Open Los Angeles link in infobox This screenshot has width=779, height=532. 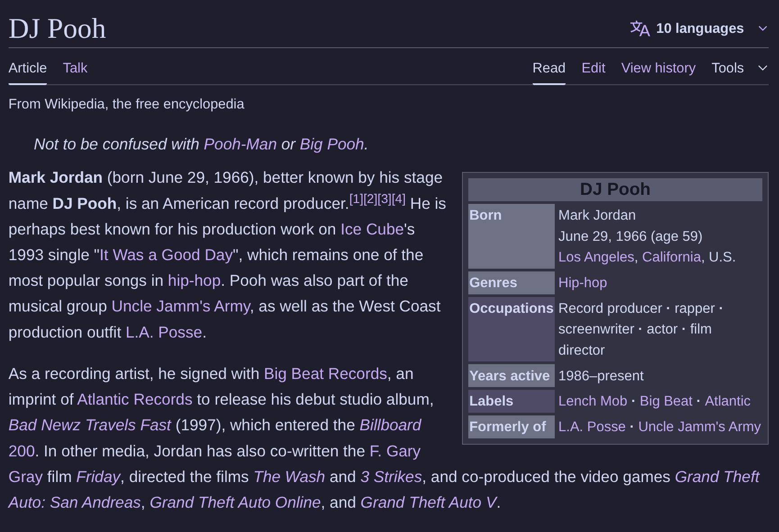pos(596,257)
